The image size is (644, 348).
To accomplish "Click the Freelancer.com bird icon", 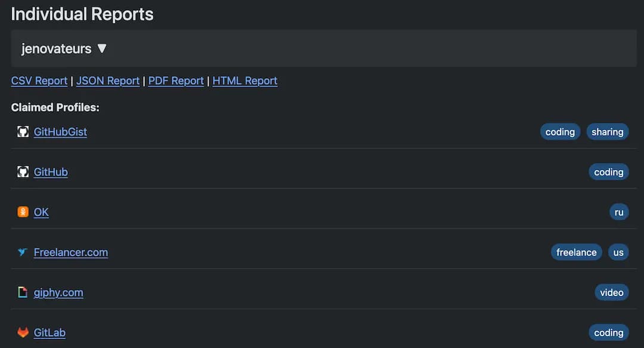I will point(23,252).
